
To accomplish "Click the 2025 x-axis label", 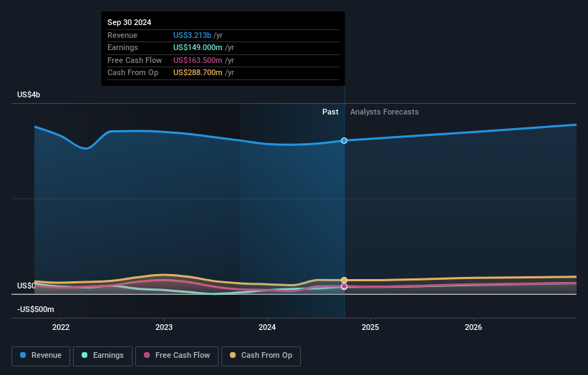I will 370,327.
